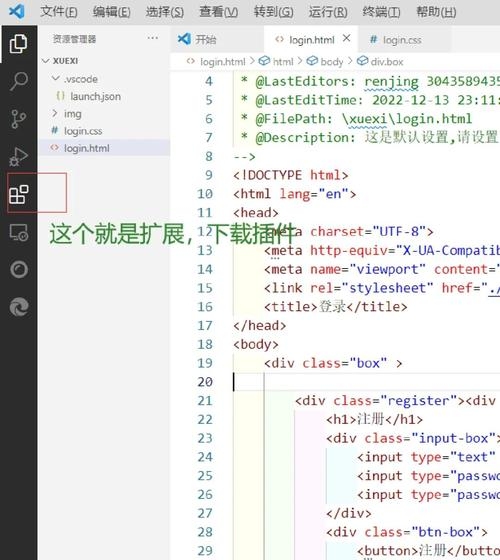Click <!DOCTYPE html> code text
500x560 pixels.
click(290, 175)
